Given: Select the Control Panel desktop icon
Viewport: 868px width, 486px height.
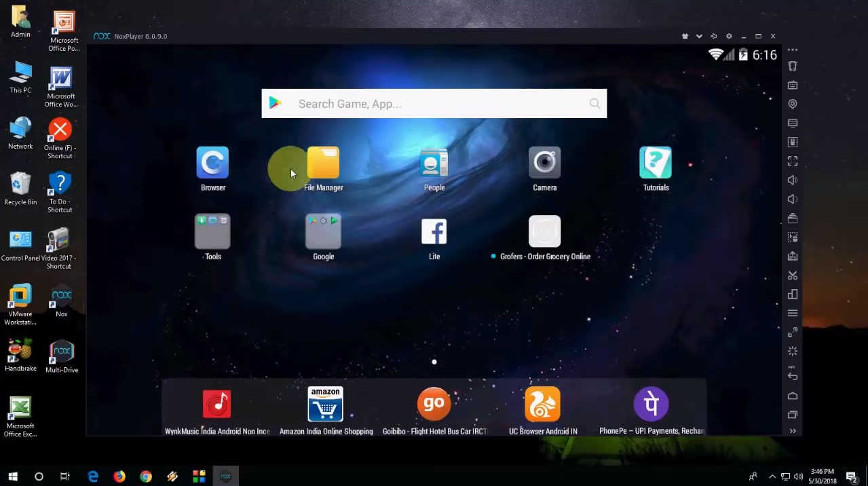Looking at the screenshot, I should pos(20,245).
